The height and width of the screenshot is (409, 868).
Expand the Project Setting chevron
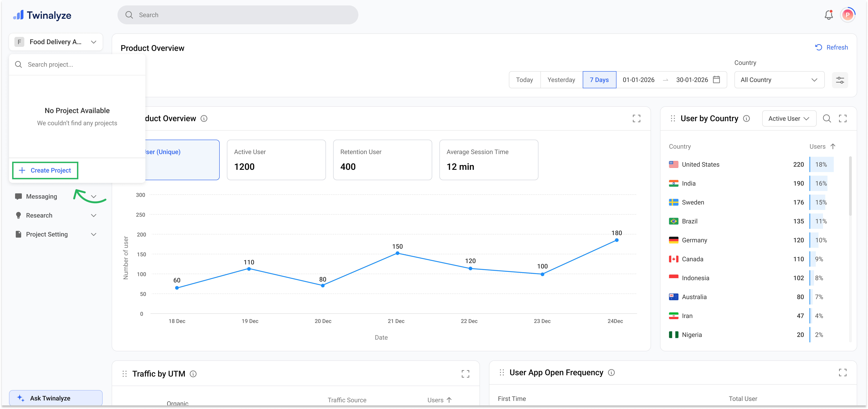(x=94, y=234)
